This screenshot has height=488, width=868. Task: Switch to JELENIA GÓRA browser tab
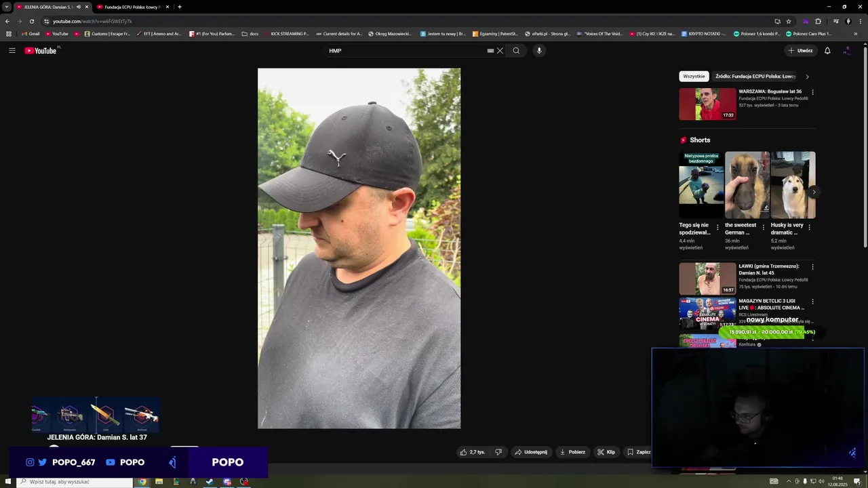coord(47,7)
